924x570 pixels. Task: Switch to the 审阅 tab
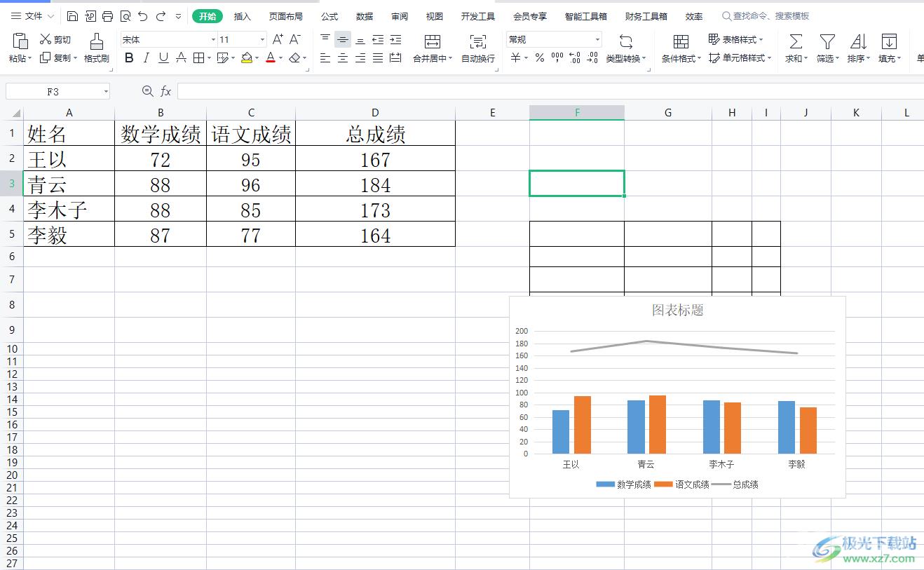click(400, 16)
